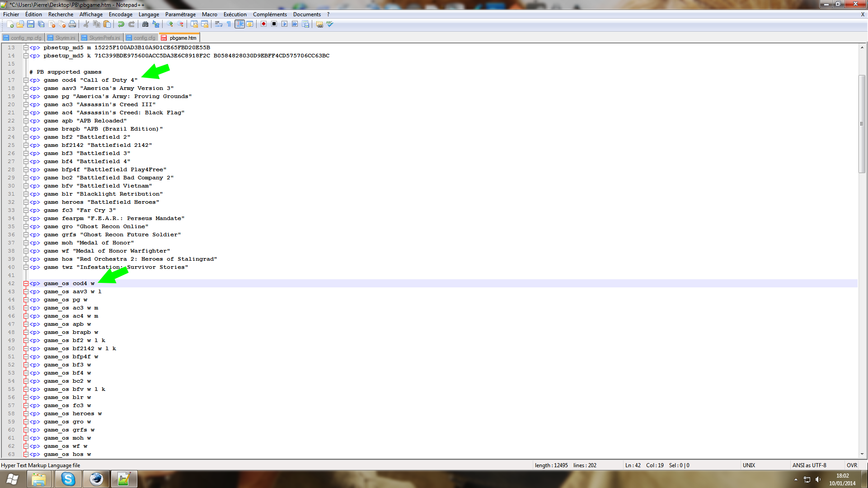Toggle show all characters pilcrow
This screenshot has height=488, width=868.
[x=229, y=24]
